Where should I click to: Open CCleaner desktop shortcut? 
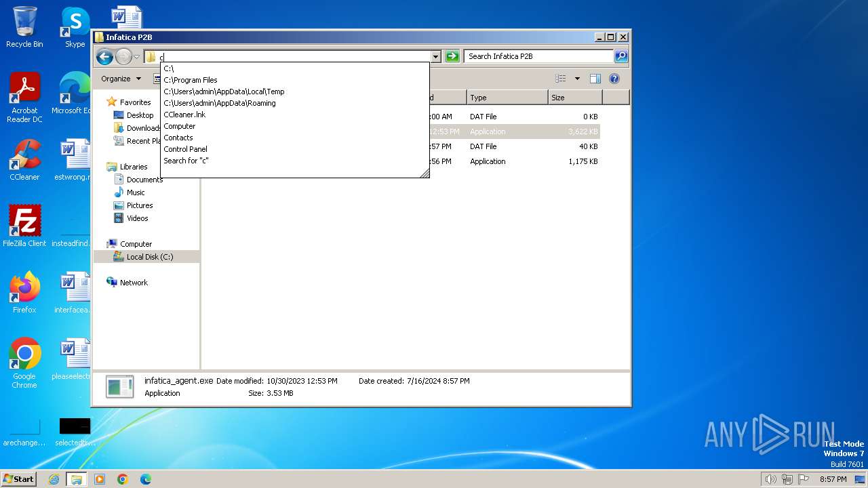click(x=24, y=160)
